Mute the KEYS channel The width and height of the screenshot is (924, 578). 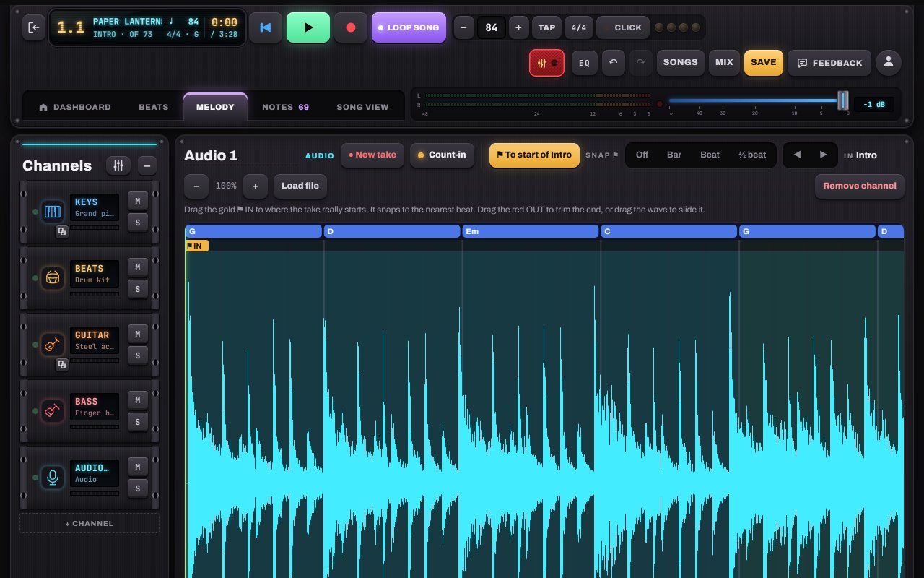click(x=137, y=201)
